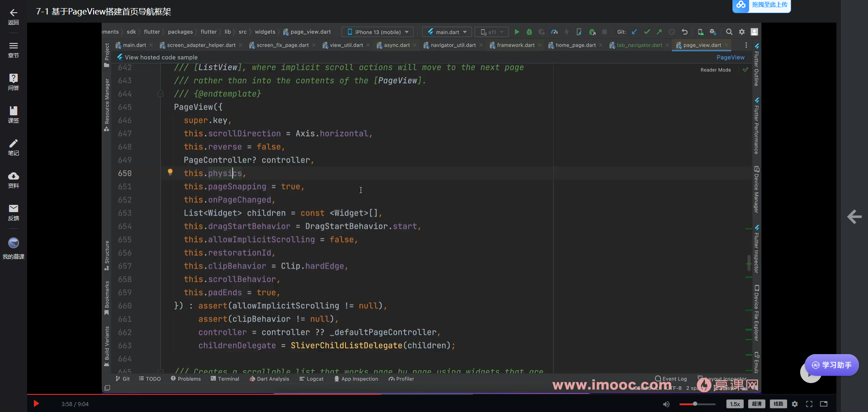The width and height of the screenshot is (868, 412).
Task: Toggle video volume mute speaker icon
Action: (666, 404)
